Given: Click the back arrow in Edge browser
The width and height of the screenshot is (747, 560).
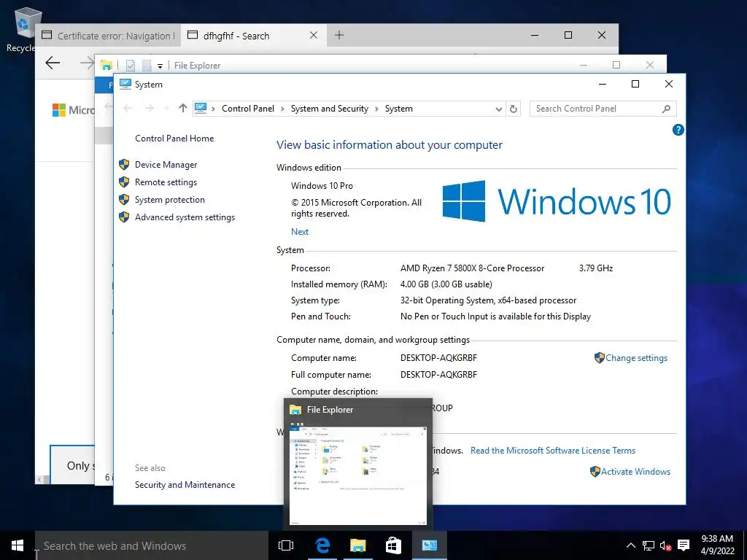Looking at the screenshot, I should (53, 63).
